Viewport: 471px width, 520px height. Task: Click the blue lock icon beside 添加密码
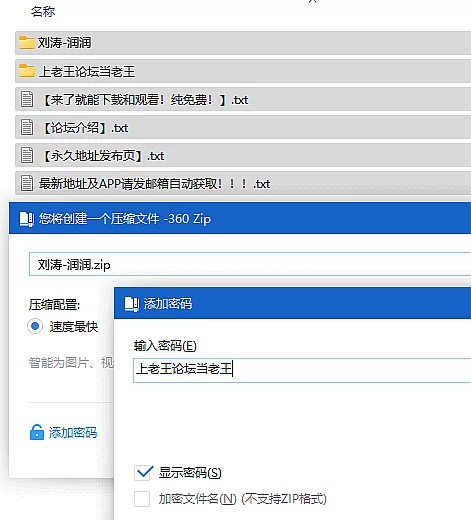[37, 432]
